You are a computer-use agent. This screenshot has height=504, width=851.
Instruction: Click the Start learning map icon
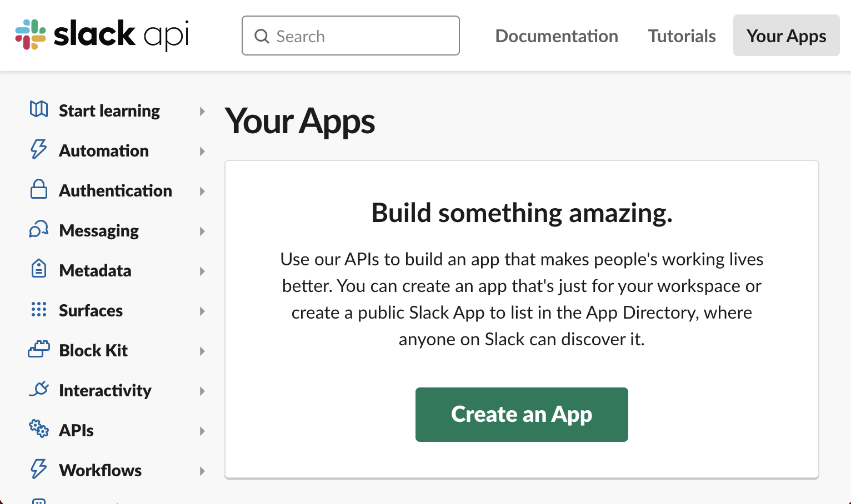[39, 109]
